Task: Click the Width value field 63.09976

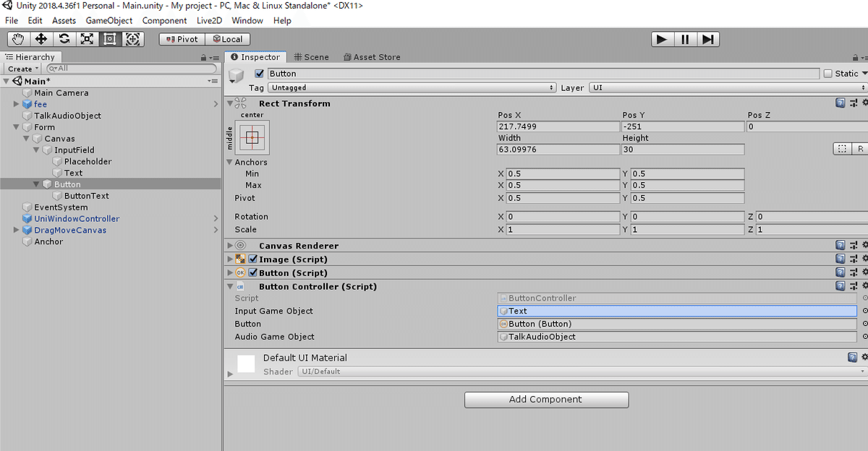Action: click(558, 150)
